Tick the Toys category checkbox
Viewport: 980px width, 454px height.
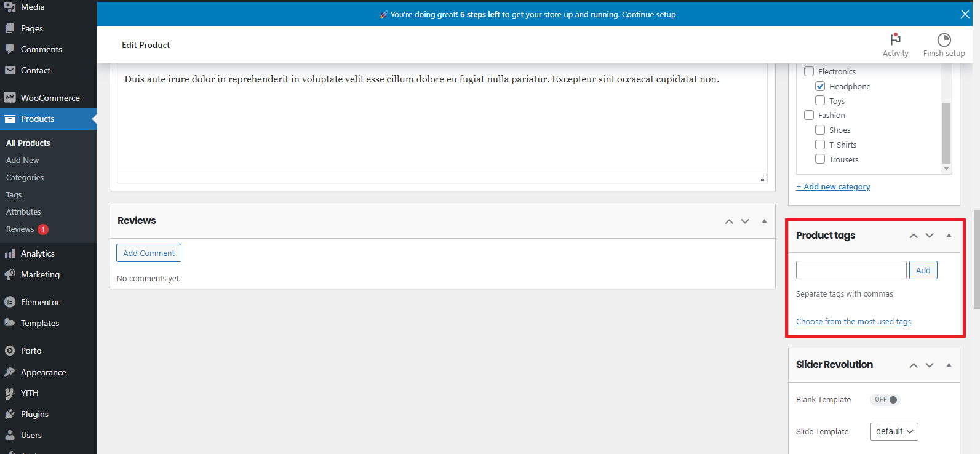pyautogui.click(x=820, y=100)
